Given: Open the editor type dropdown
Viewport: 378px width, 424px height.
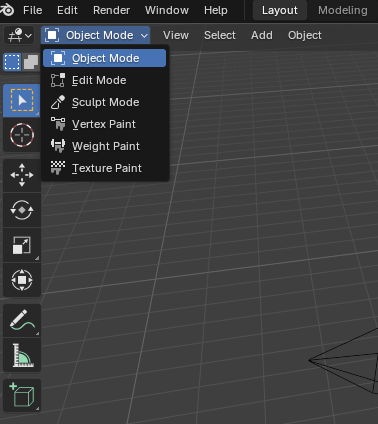Looking at the screenshot, I should [x=19, y=35].
